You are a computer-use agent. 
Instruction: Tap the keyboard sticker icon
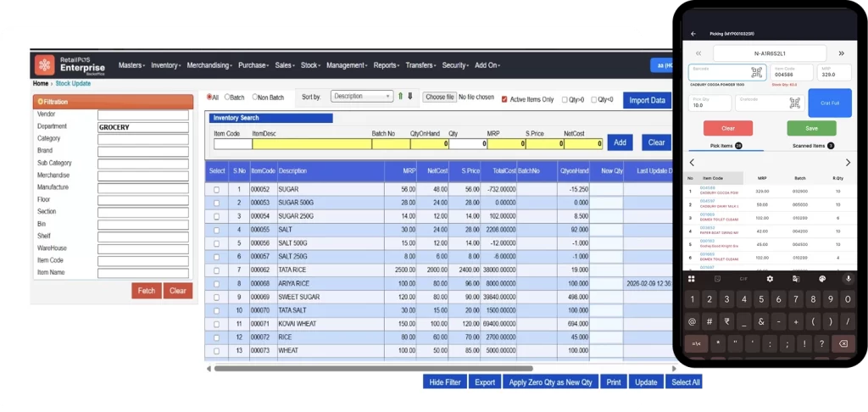coord(717,279)
